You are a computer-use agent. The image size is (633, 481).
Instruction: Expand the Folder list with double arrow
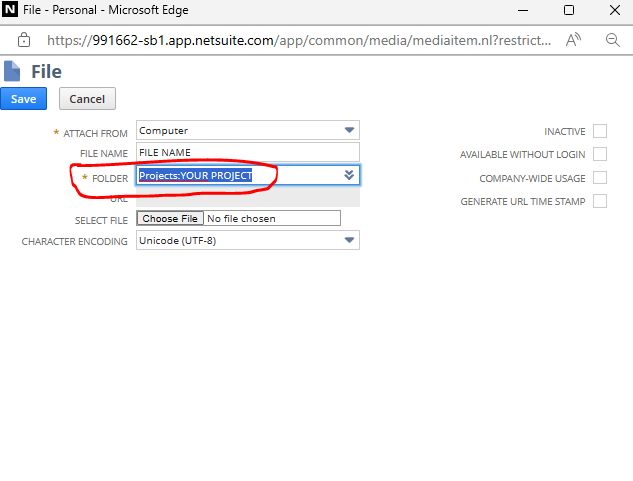(349, 175)
